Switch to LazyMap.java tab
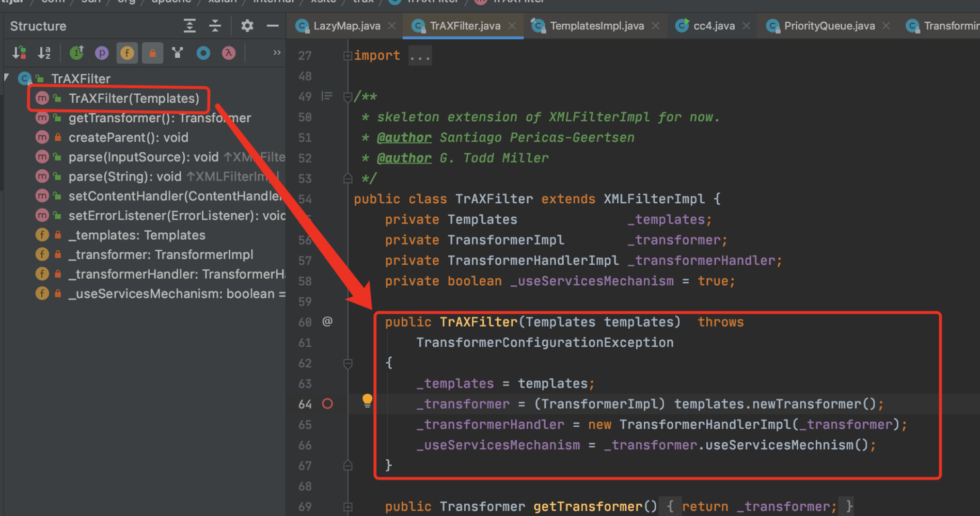 [346, 26]
